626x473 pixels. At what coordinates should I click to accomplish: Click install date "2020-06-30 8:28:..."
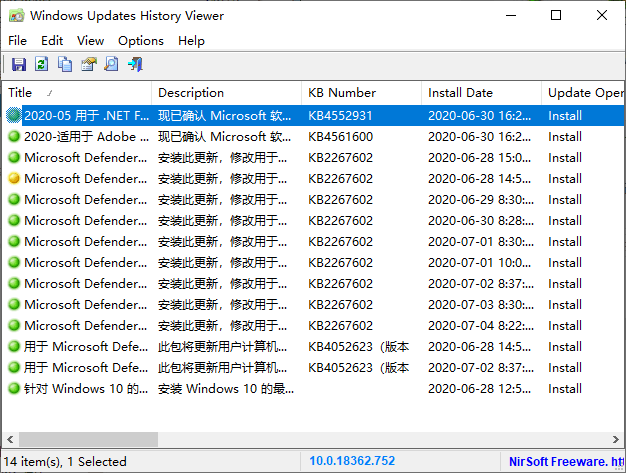(481, 220)
